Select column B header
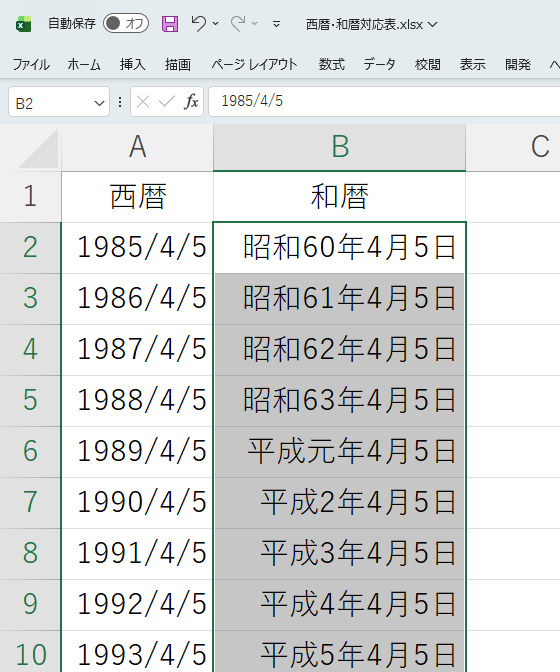The height and width of the screenshot is (672, 560). click(339, 147)
